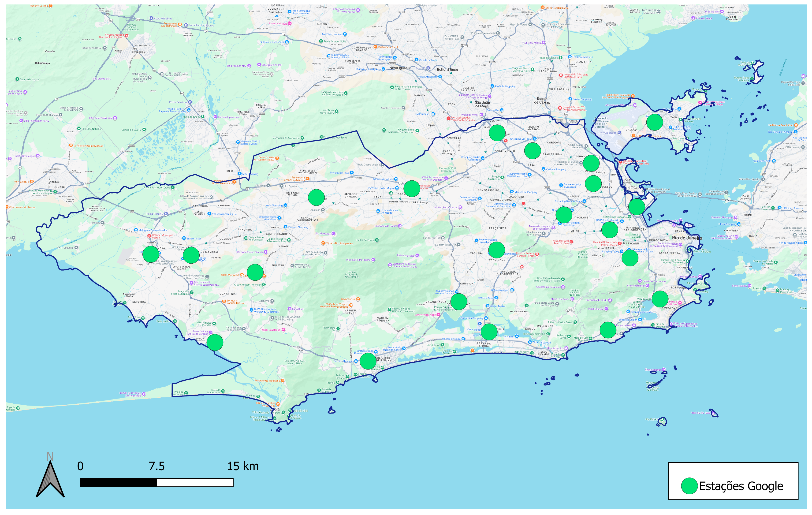The height and width of the screenshot is (515, 812).
Task: Click the green station circle near Leblon beach
Action: coord(608,330)
